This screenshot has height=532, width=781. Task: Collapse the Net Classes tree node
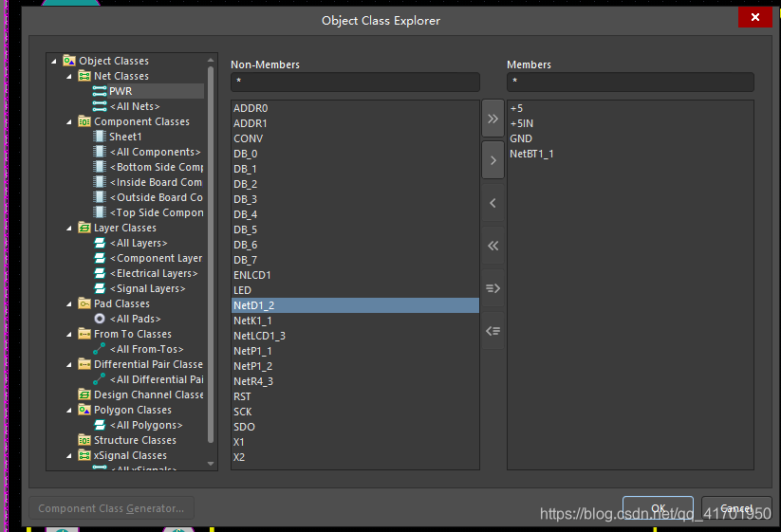(69, 76)
